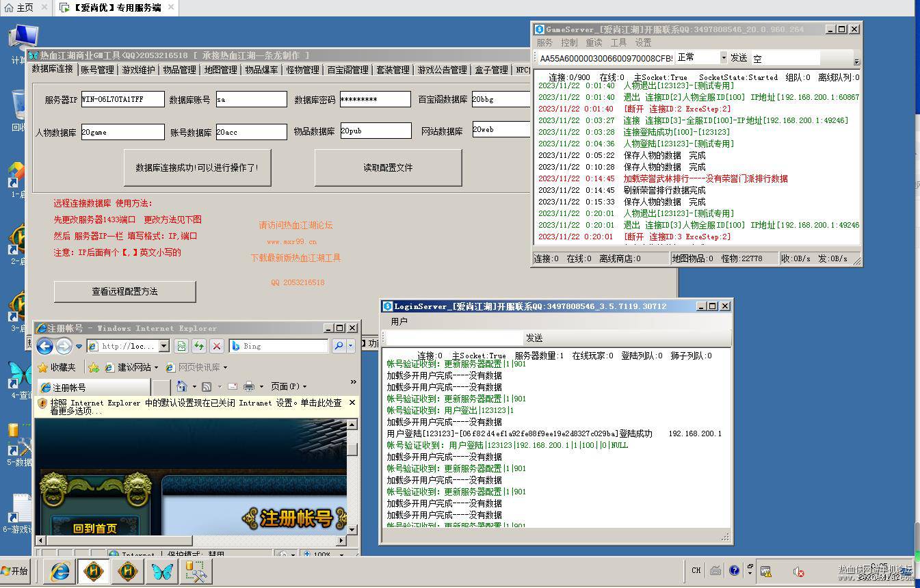Click the IE home page icon

181,386
